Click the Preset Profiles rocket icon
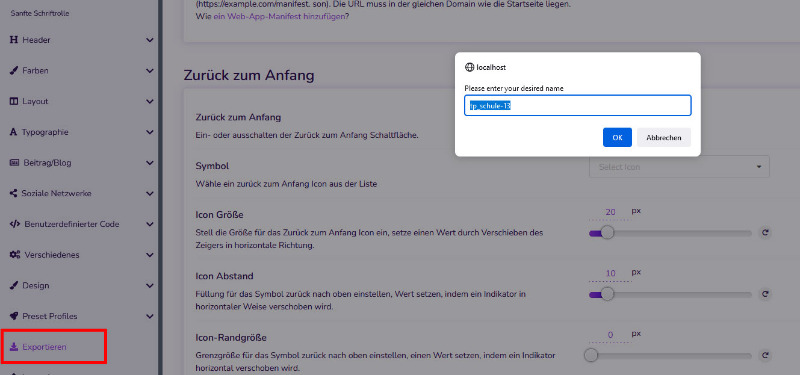Image resolution: width=800 pixels, height=375 pixels. click(x=14, y=316)
